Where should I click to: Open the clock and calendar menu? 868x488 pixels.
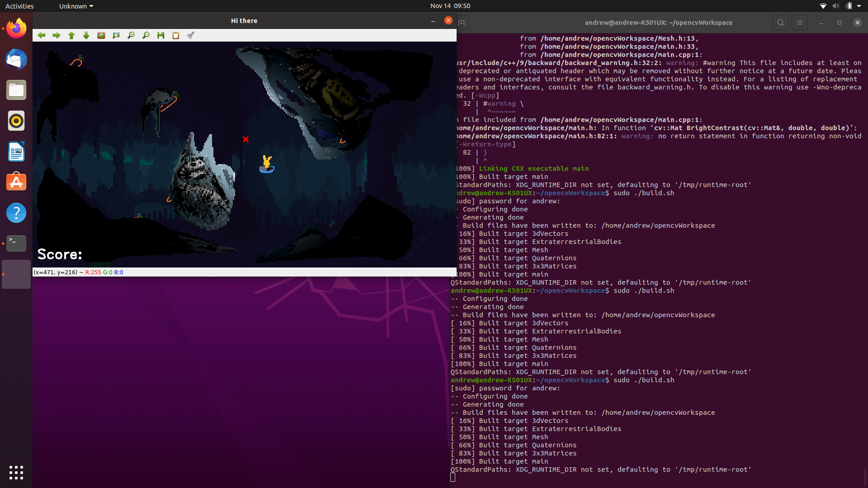pos(450,6)
